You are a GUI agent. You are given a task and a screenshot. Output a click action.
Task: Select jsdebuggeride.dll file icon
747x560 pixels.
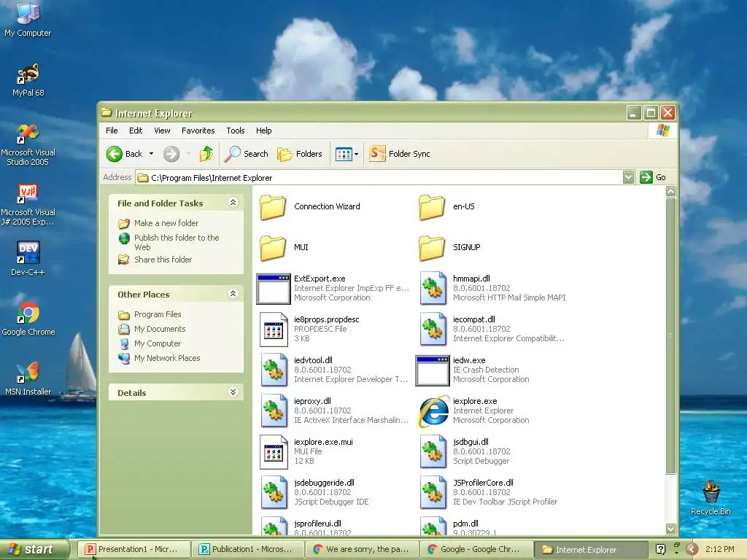point(274,492)
